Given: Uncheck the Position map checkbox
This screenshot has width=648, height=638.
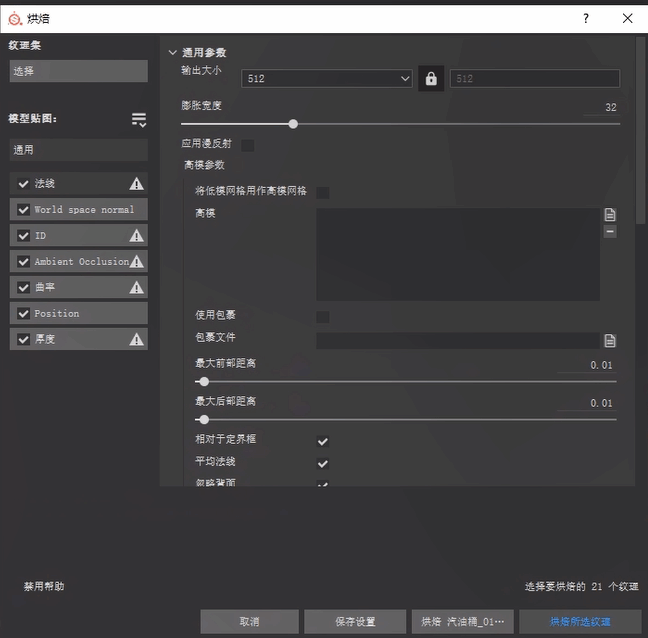Looking at the screenshot, I should click(24, 314).
